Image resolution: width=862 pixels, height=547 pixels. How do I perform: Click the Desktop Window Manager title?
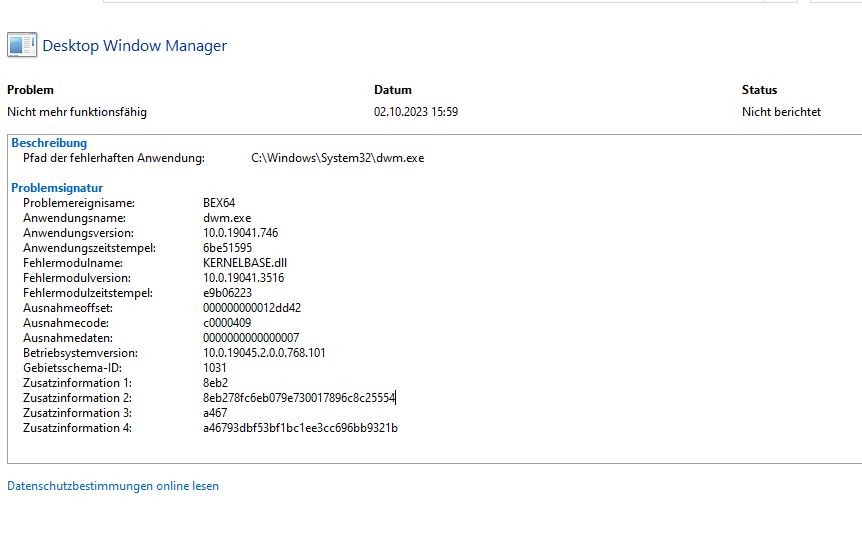point(134,46)
